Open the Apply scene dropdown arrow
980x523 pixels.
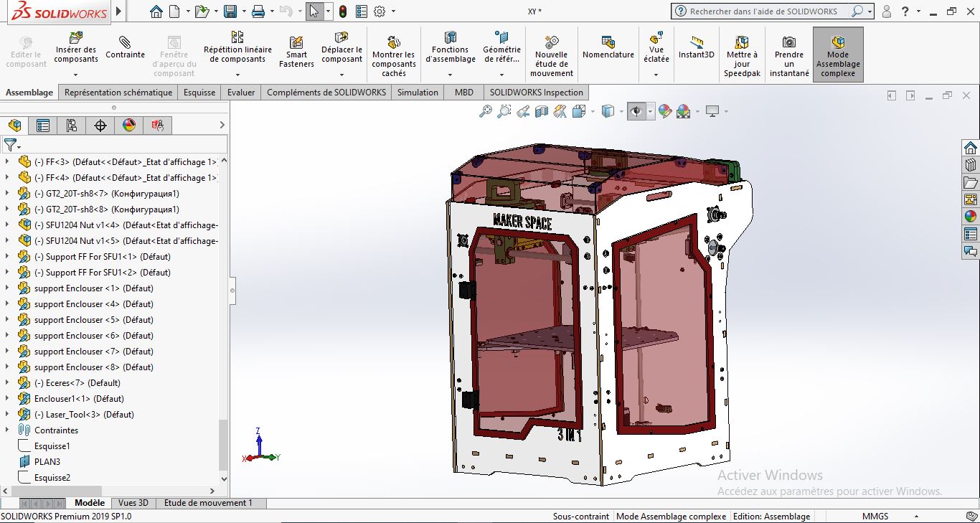pos(697,112)
